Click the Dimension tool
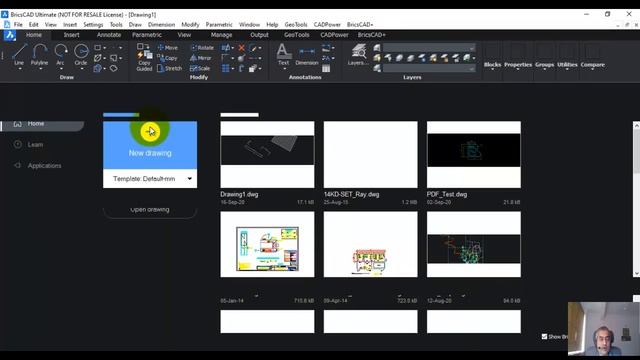 pos(307,56)
